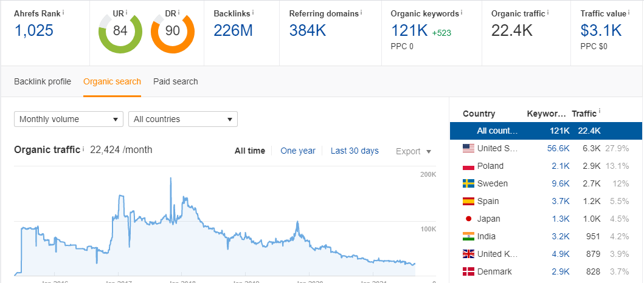Expand the Export menu
Viewport: 644px width, 283px height.
[x=413, y=151]
